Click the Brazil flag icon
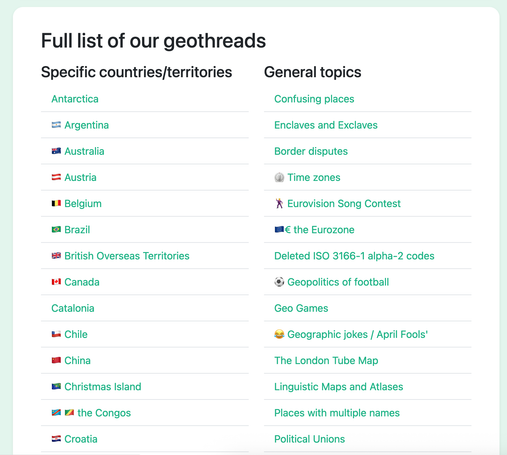Viewport: 507px width, 455px height. (x=56, y=230)
